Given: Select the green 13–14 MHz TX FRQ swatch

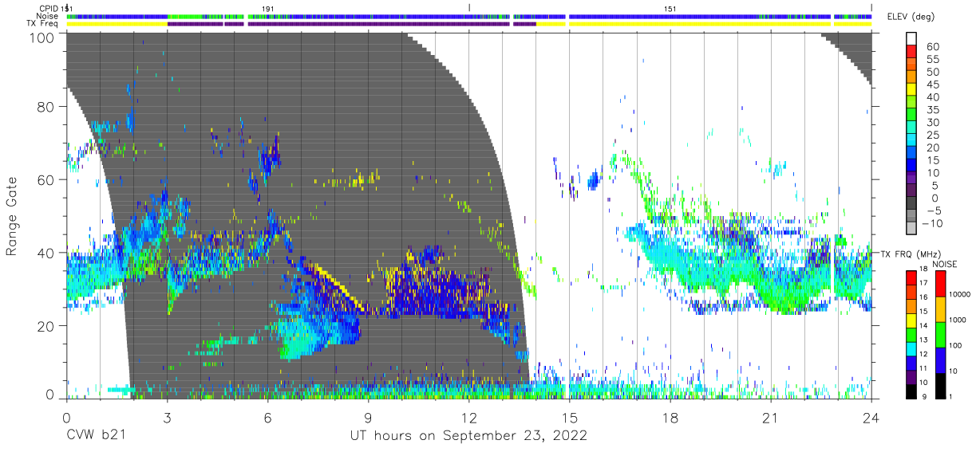Looking at the screenshot, I should click(x=911, y=335).
